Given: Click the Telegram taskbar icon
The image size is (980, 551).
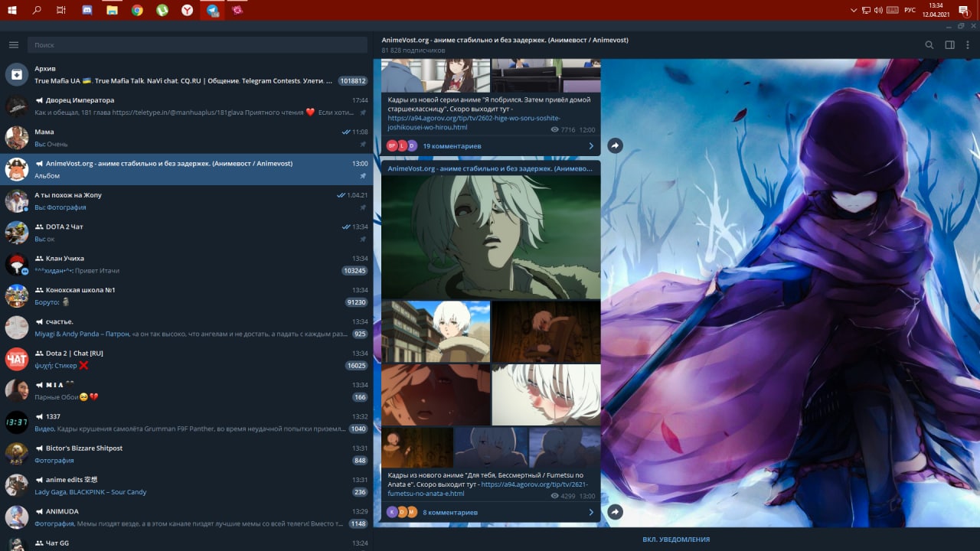Looking at the screenshot, I should click(x=212, y=10).
